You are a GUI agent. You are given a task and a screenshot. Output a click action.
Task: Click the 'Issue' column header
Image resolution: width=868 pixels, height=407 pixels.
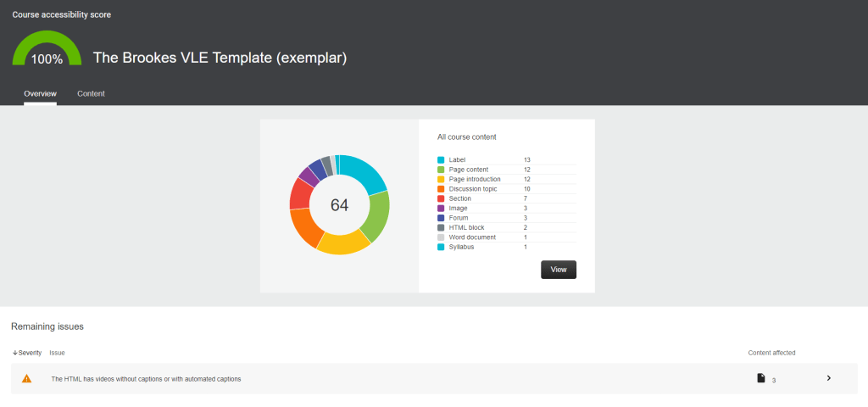tap(57, 353)
